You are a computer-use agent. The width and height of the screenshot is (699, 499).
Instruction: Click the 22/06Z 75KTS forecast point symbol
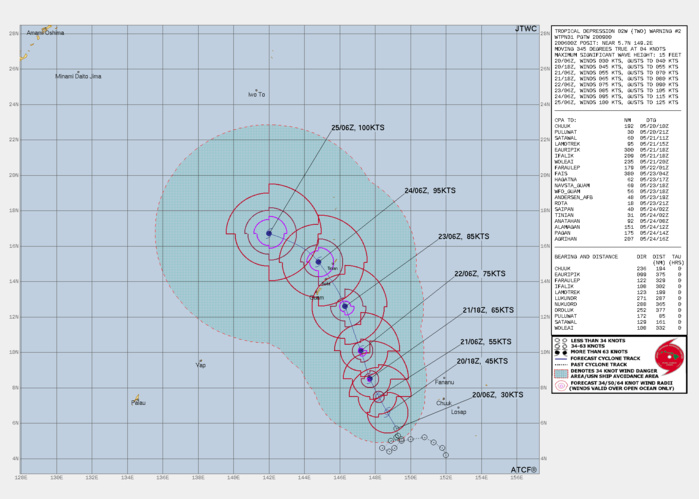point(362,350)
